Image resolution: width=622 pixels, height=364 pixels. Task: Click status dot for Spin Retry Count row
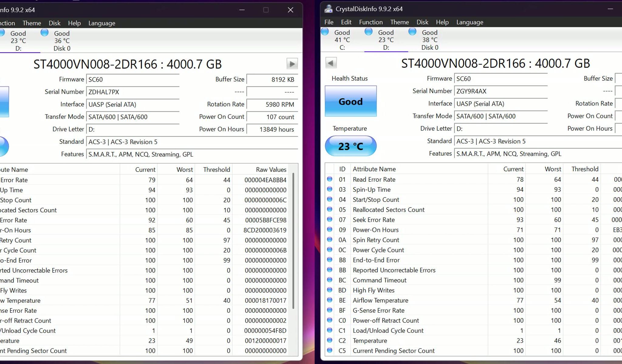coord(330,239)
